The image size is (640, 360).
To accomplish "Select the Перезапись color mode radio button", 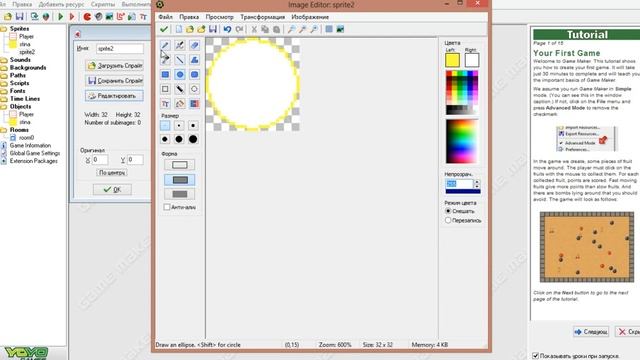I will pos(448,220).
